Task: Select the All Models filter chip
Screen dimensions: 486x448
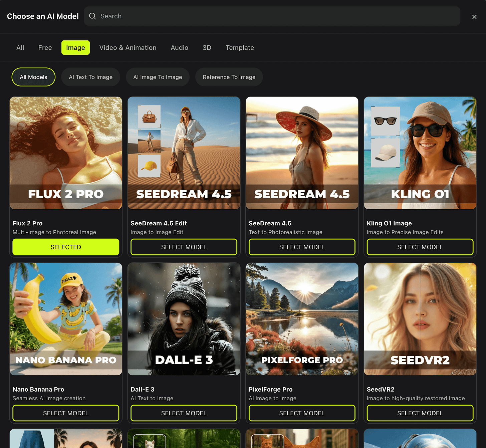Action: (33, 77)
